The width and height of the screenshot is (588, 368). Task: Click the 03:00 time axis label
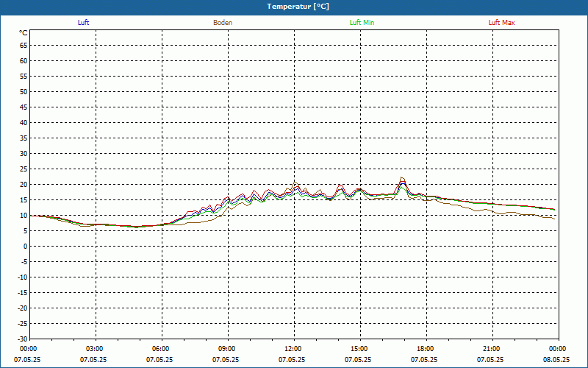[x=96, y=349]
